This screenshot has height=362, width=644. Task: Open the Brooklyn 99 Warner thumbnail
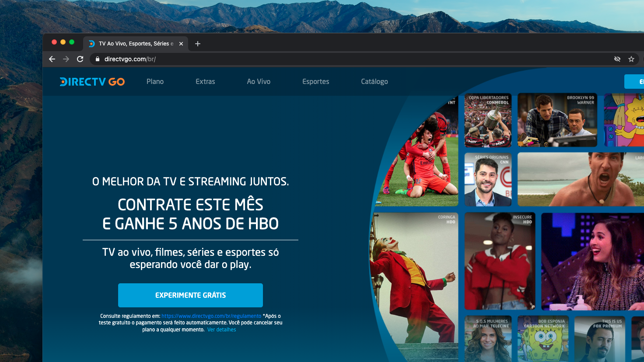(557, 120)
